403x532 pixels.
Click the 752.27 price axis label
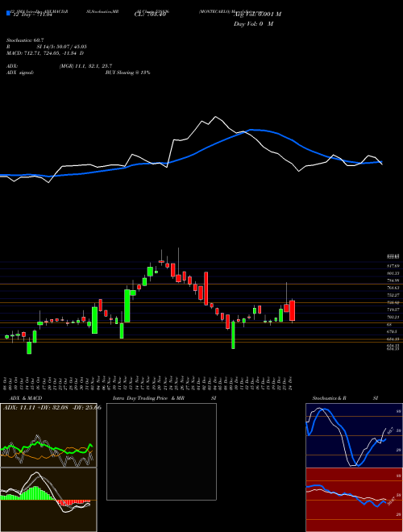coord(393,295)
